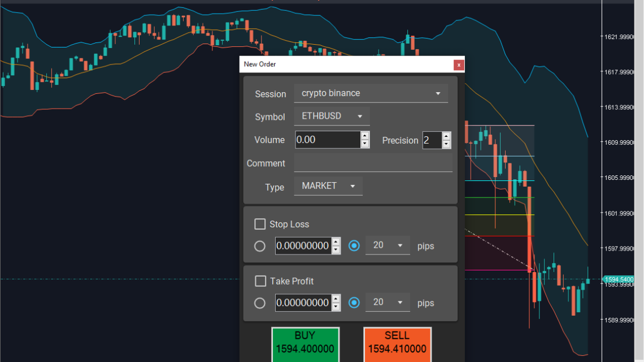Expand the ETHBUSD Symbol dropdown

coord(332,116)
